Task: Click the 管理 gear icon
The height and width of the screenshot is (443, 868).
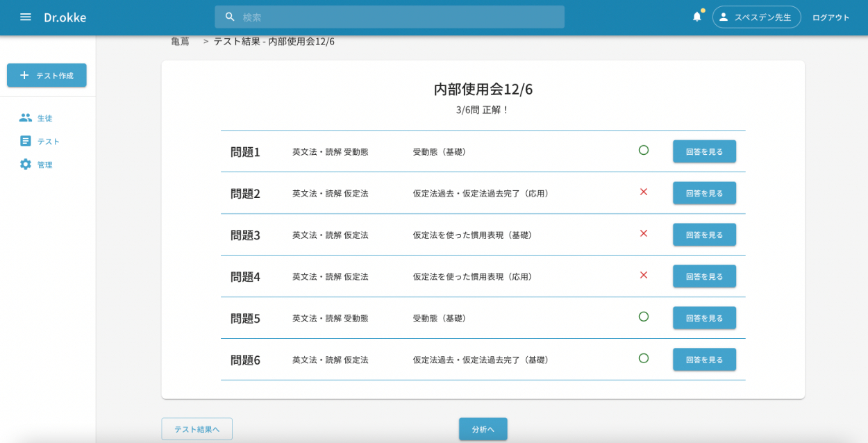Action: click(26, 165)
